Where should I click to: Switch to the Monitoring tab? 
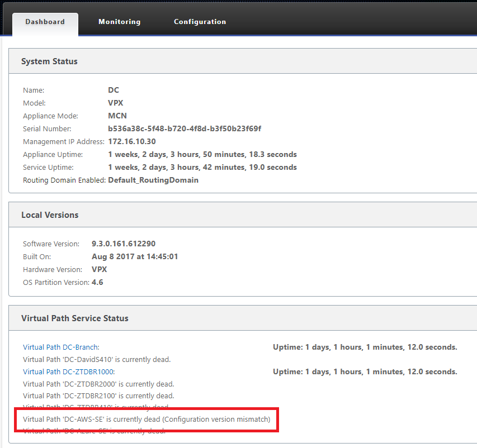pos(119,22)
